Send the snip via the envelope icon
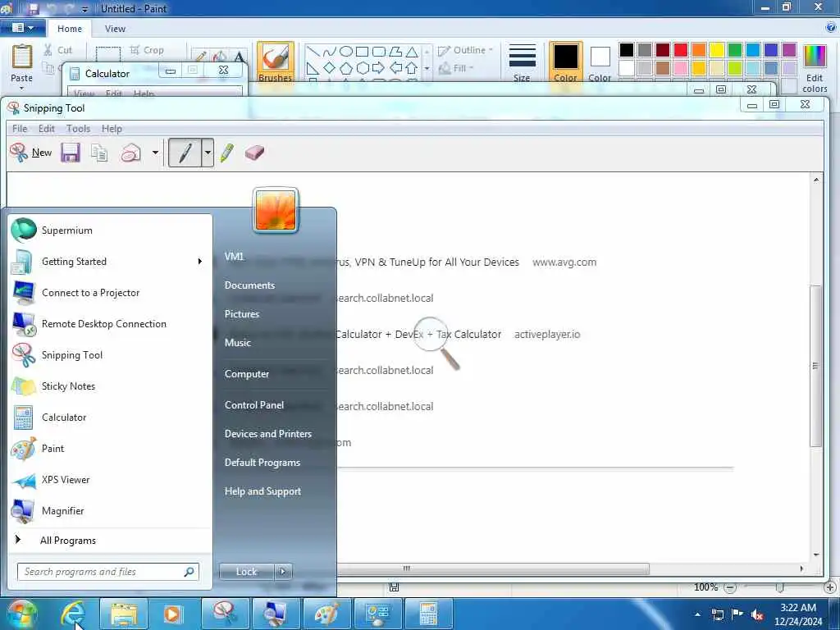This screenshot has height=630, width=840. pyautogui.click(x=130, y=153)
